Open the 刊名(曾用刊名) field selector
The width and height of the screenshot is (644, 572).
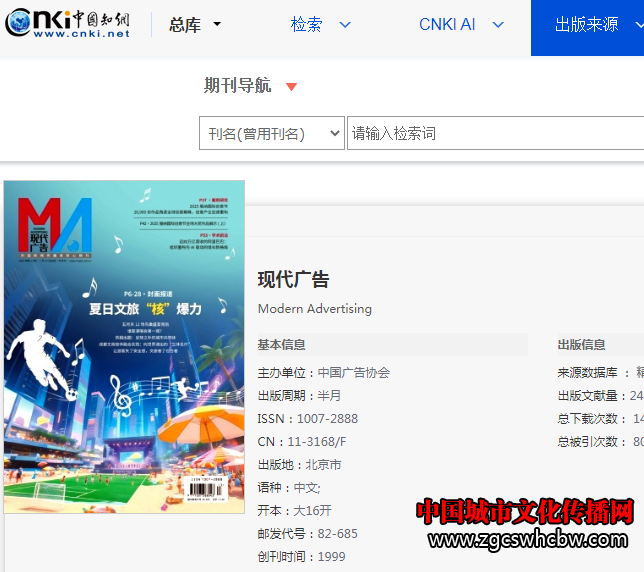pos(271,133)
